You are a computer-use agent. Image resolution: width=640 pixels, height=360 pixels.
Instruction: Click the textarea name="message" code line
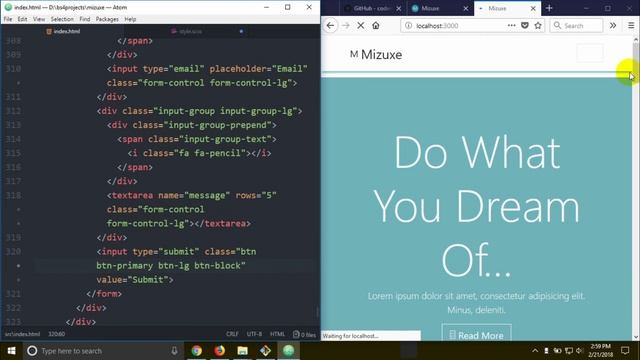tap(191, 195)
